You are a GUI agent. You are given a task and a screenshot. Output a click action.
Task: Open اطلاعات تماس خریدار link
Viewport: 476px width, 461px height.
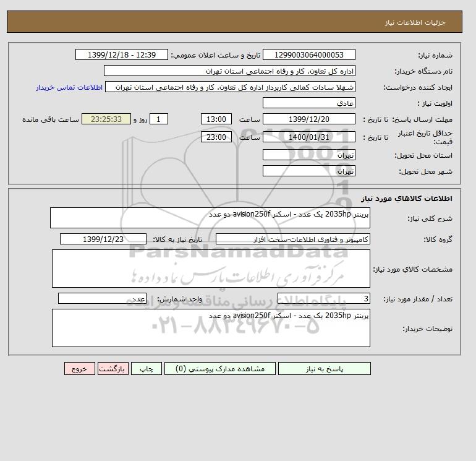click(x=69, y=87)
